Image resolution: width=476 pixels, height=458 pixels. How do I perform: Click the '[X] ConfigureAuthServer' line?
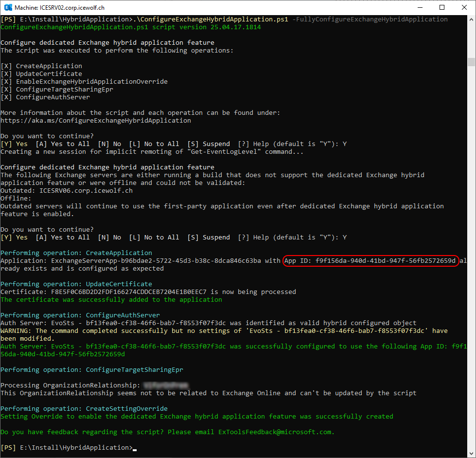click(45, 97)
